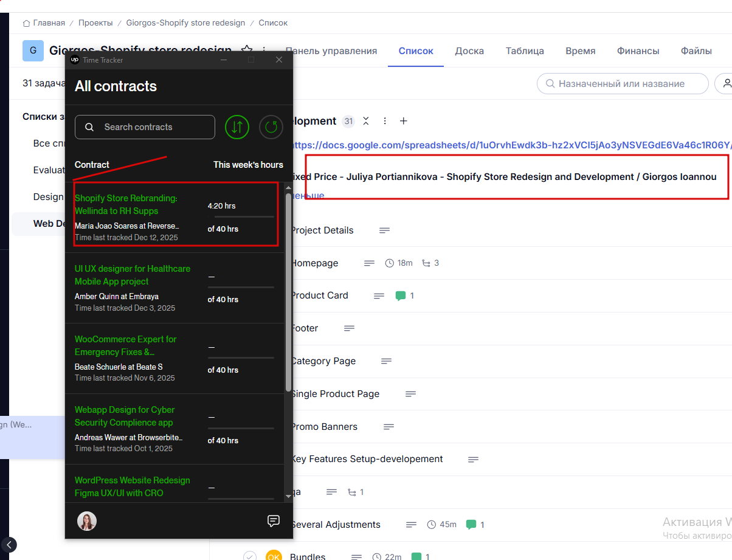Click the sort contracts arrows icon
732x560 pixels.
coord(237,127)
